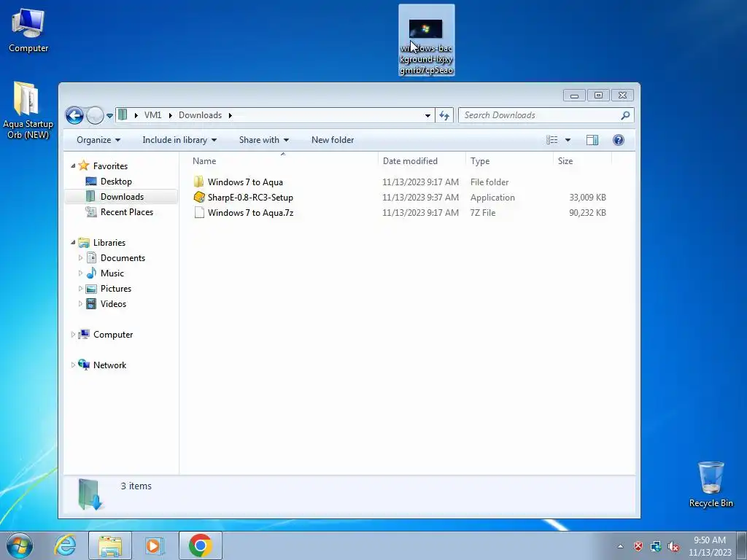This screenshot has height=560, width=747.
Task: Click the search magnifier icon
Action: tap(625, 115)
